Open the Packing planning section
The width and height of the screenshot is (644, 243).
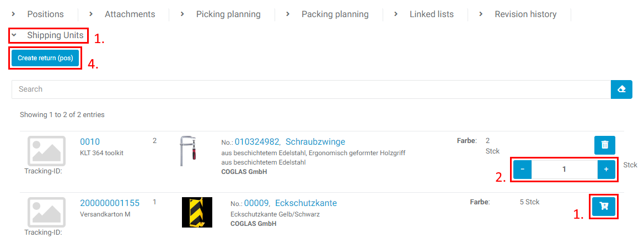[x=328, y=14]
